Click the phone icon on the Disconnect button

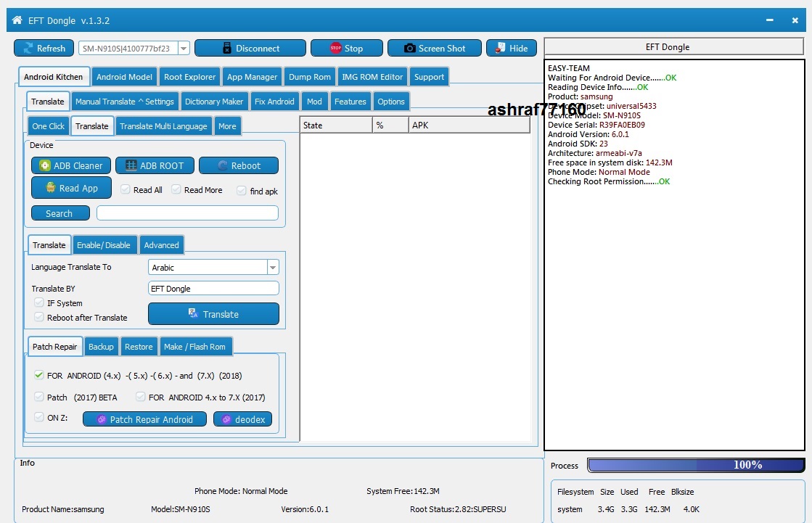click(227, 48)
